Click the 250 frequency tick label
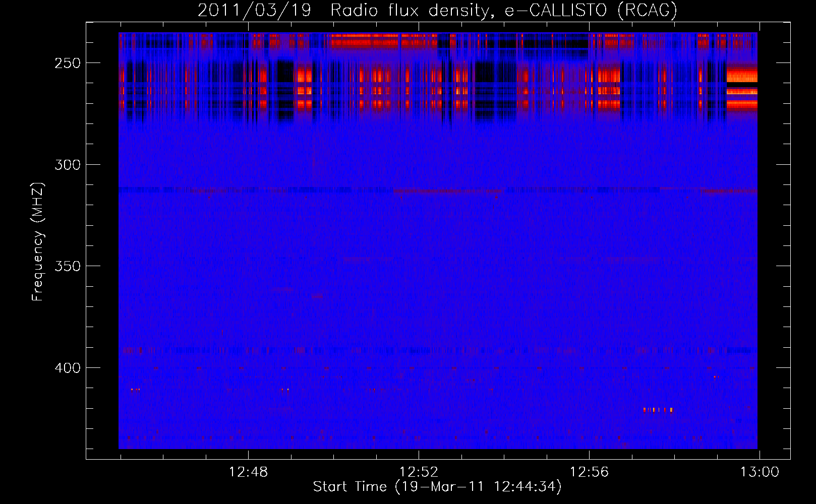Image resolution: width=816 pixels, height=504 pixels. click(x=68, y=64)
